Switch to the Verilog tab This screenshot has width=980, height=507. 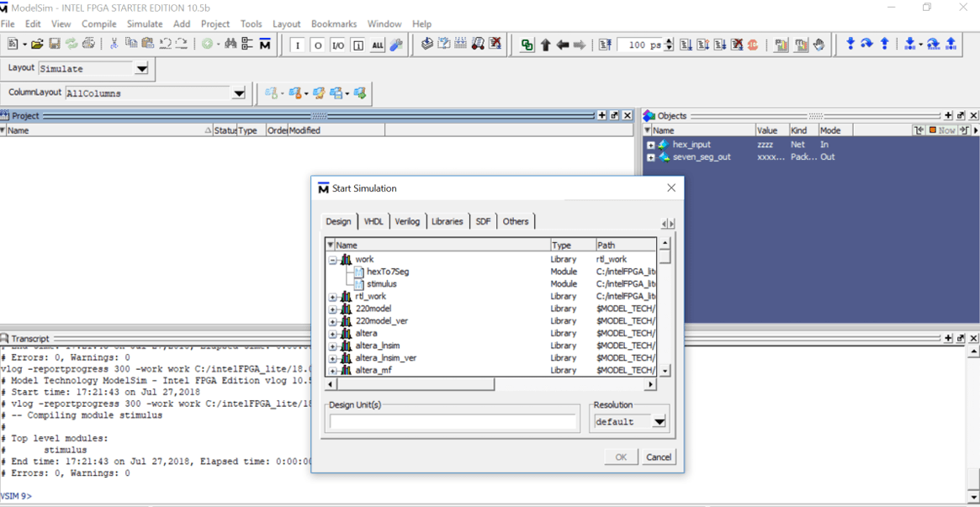(x=407, y=222)
